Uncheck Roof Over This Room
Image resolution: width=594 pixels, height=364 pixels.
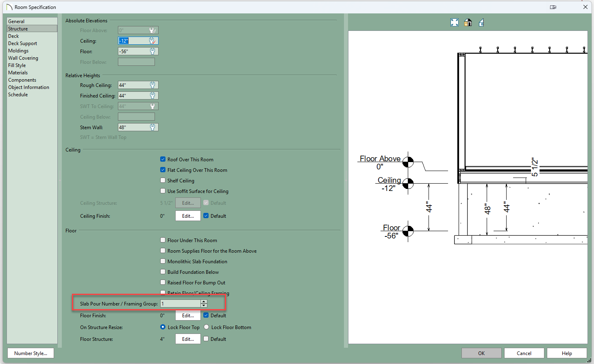point(163,160)
